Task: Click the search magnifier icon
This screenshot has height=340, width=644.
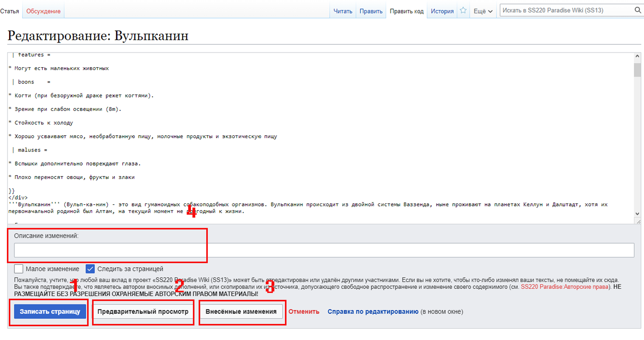Action: click(638, 10)
